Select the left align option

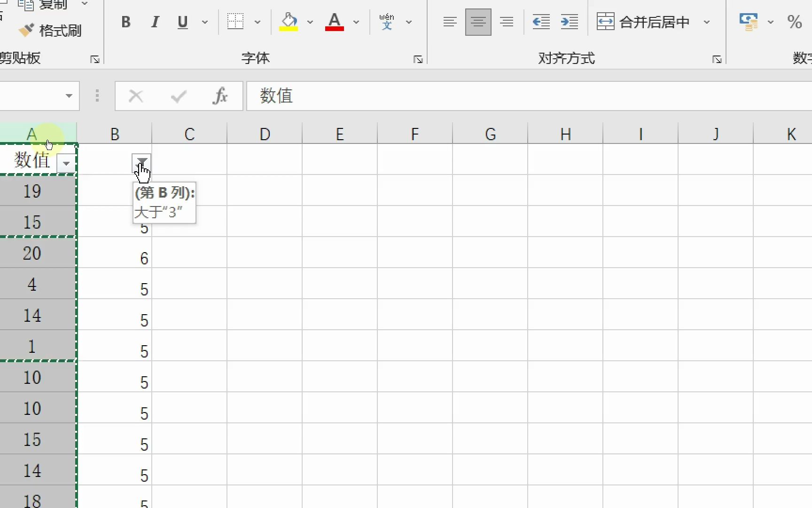pyautogui.click(x=450, y=22)
